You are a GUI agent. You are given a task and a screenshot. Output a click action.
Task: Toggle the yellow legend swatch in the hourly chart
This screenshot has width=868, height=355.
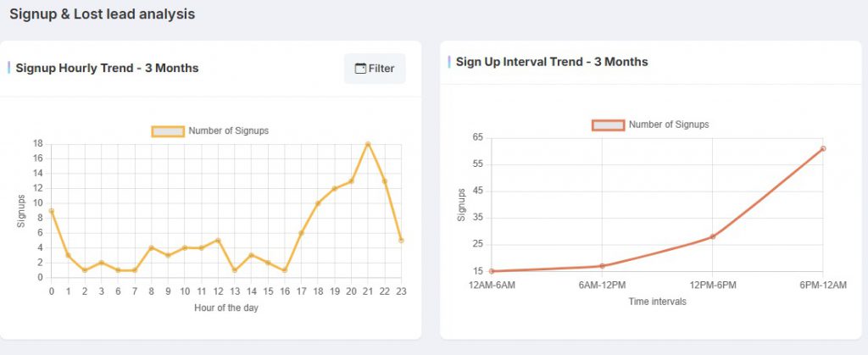(168, 131)
